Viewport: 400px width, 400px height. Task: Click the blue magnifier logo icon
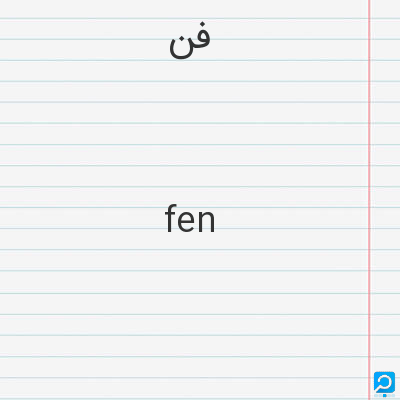[x=384, y=382]
